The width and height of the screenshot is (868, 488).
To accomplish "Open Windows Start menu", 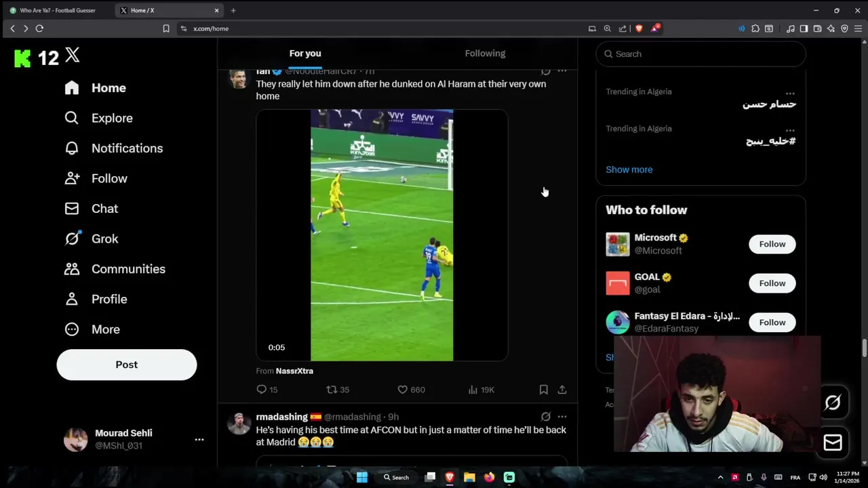I will click(x=362, y=477).
